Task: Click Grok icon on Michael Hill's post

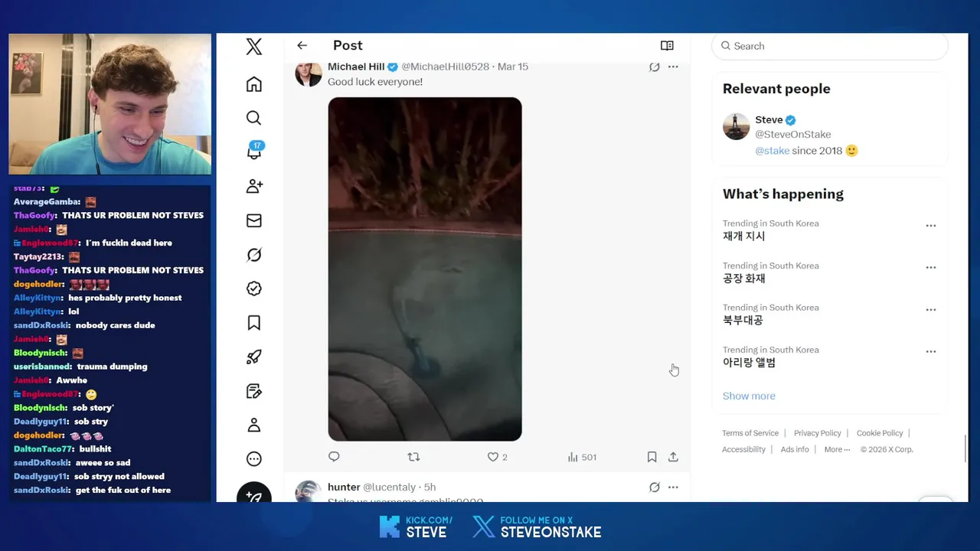Action: (x=654, y=67)
